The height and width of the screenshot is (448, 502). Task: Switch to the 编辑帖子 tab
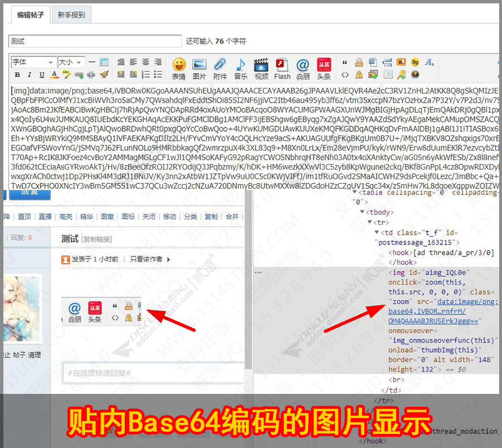click(x=30, y=15)
